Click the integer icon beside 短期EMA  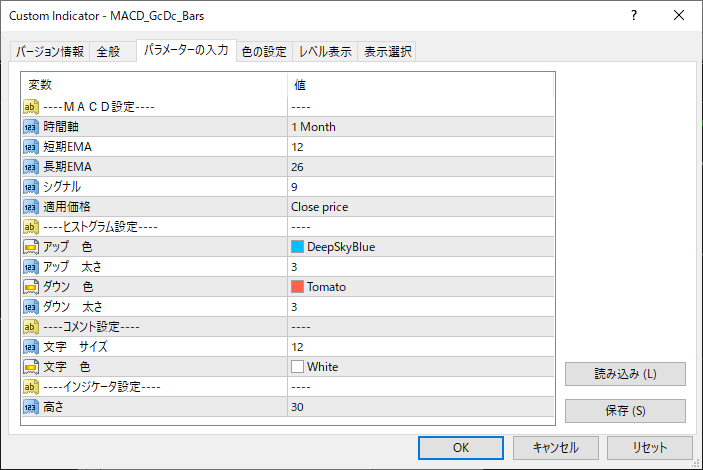point(31,147)
